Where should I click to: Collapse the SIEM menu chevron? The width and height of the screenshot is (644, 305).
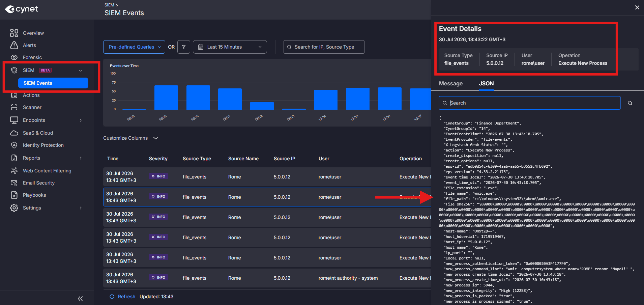(x=81, y=70)
